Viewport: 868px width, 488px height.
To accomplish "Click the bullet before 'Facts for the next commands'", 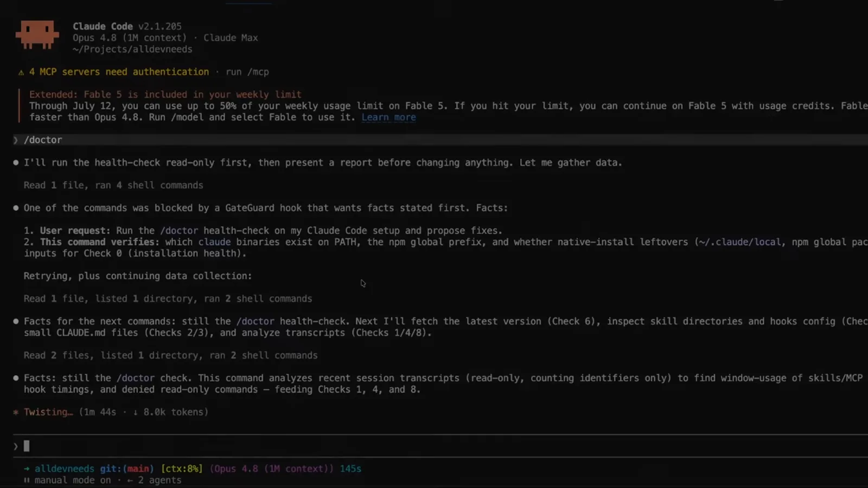I will 16,322.
